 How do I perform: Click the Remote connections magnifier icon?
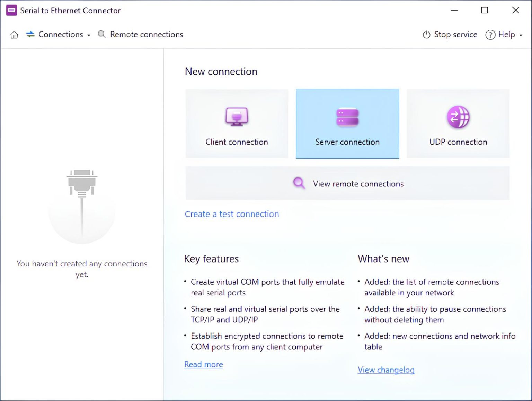tap(101, 34)
